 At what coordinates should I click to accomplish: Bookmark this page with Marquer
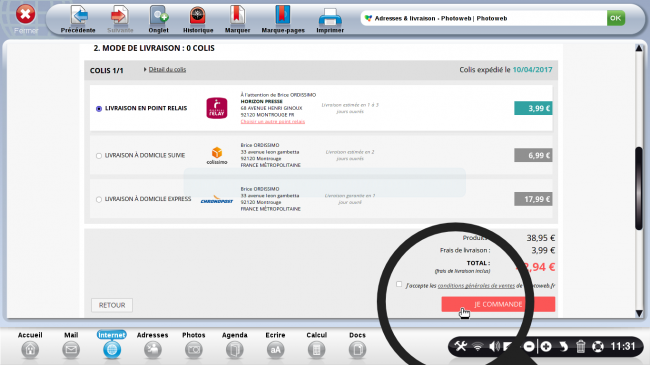point(237,15)
